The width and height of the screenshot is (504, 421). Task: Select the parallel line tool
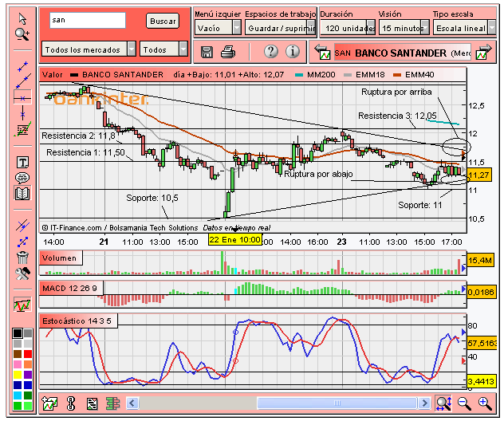pyautogui.click(x=22, y=226)
